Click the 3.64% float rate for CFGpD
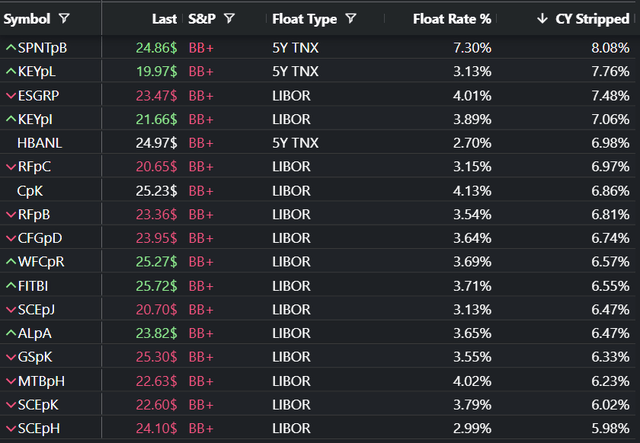This screenshot has height=443, width=640. click(x=472, y=238)
